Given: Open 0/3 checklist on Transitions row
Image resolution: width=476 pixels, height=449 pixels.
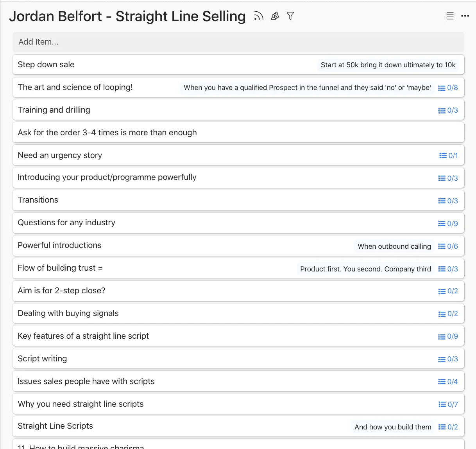Looking at the screenshot, I should tap(448, 201).
